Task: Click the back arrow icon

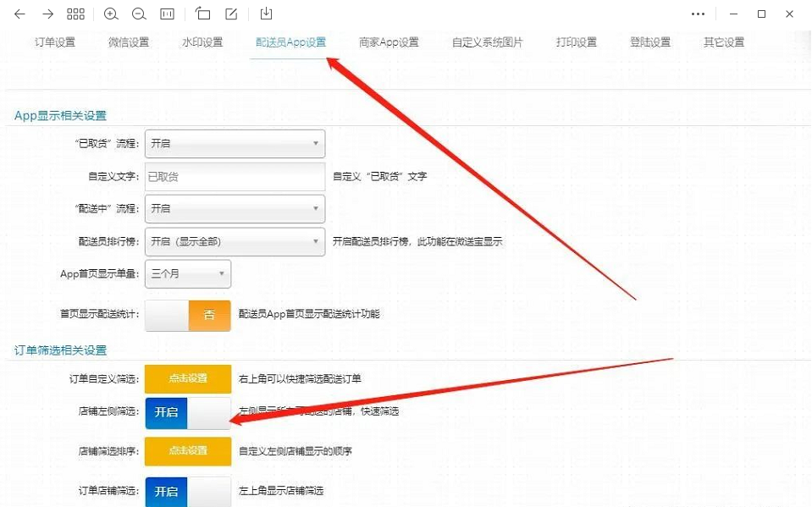Action: [19, 14]
